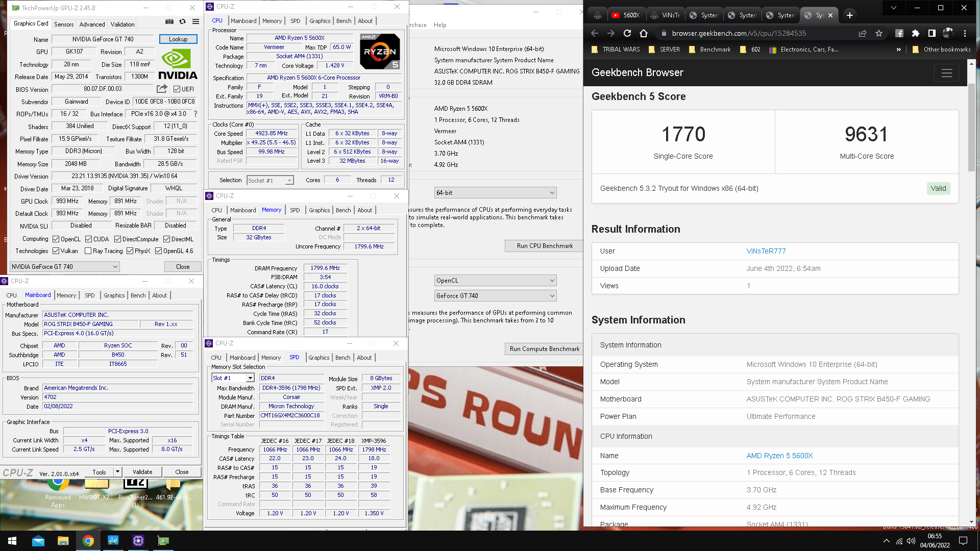Toggle the CUDA checkbox

(x=88, y=239)
